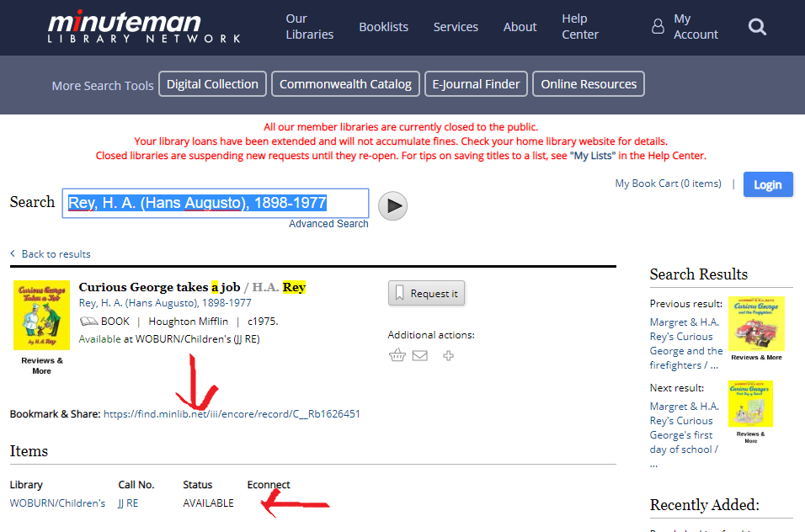The width and height of the screenshot is (805, 532).
Task: Click the My Account user icon
Action: pyautogui.click(x=658, y=27)
